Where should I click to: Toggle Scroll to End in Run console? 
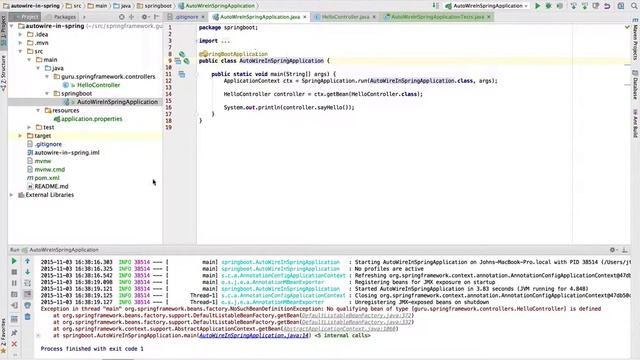[x=27, y=294]
